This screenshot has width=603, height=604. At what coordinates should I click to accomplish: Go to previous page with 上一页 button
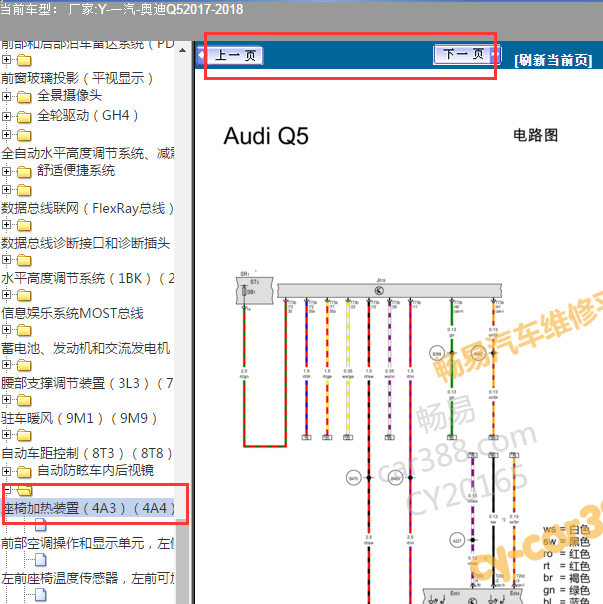coord(235,55)
